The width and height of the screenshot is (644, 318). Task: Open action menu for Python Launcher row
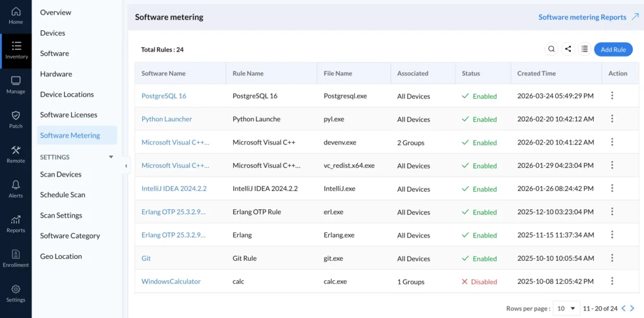[x=612, y=119]
